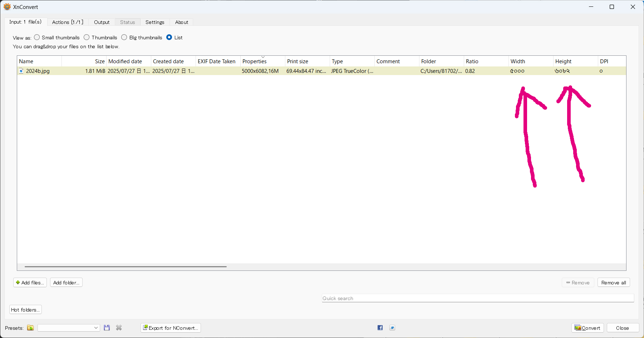644x338 pixels.
Task: Click Add files button
Action: tap(30, 282)
